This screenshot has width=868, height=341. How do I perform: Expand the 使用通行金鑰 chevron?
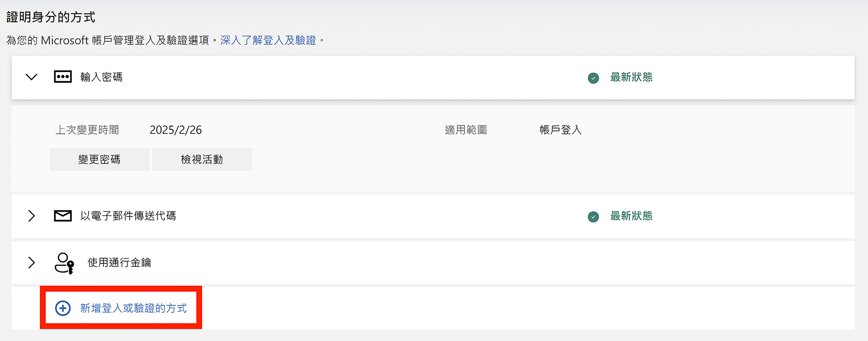31,262
